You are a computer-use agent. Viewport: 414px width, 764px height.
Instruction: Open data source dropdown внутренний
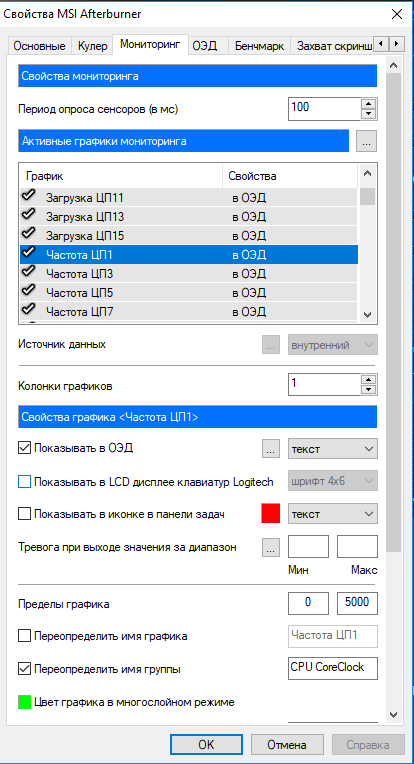(x=333, y=345)
